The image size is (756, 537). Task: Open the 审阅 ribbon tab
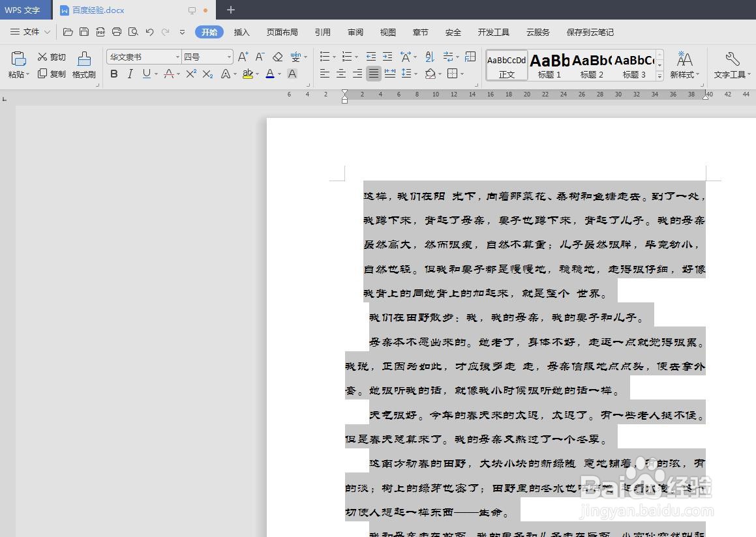click(x=355, y=31)
